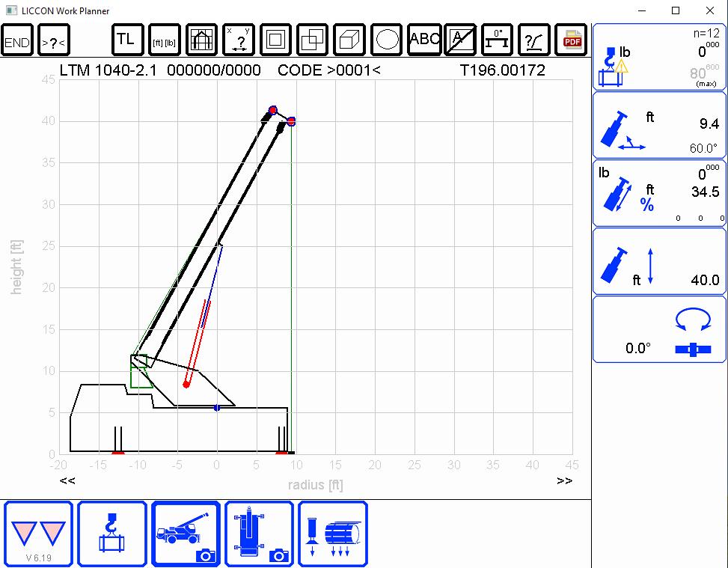Click the 0° boom angle reset icon
This screenshot has height=568, width=728.
(x=498, y=40)
